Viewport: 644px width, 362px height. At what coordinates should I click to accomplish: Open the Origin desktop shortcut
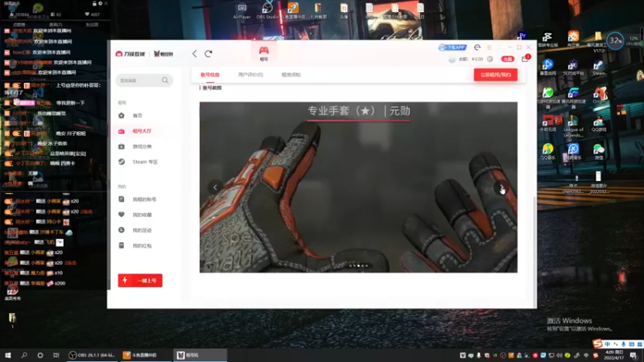click(599, 96)
